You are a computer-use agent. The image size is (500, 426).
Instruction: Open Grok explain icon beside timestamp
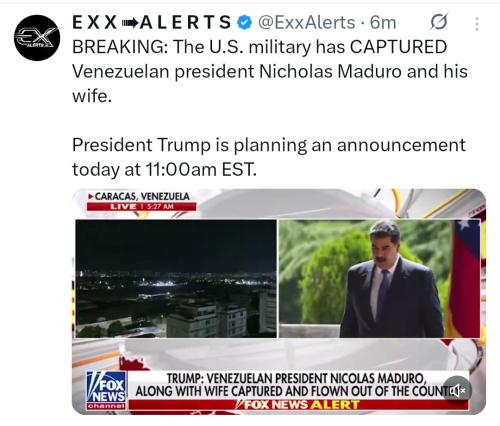pos(439,23)
